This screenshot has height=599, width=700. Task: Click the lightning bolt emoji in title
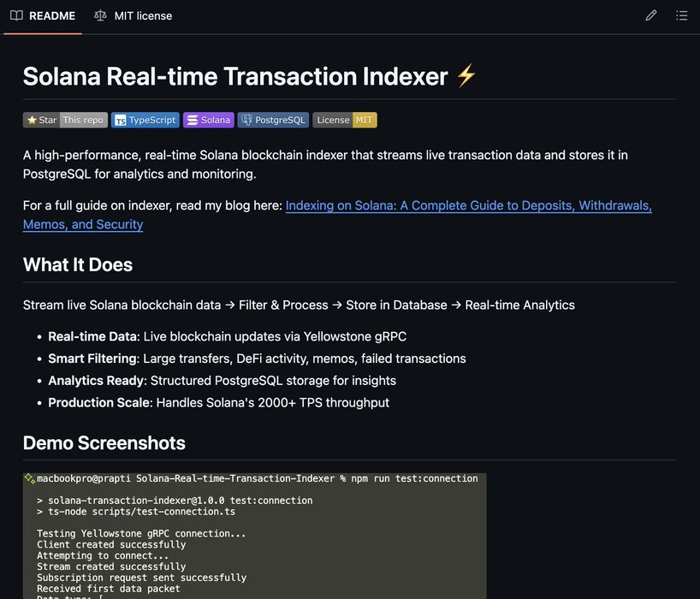coord(466,76)
